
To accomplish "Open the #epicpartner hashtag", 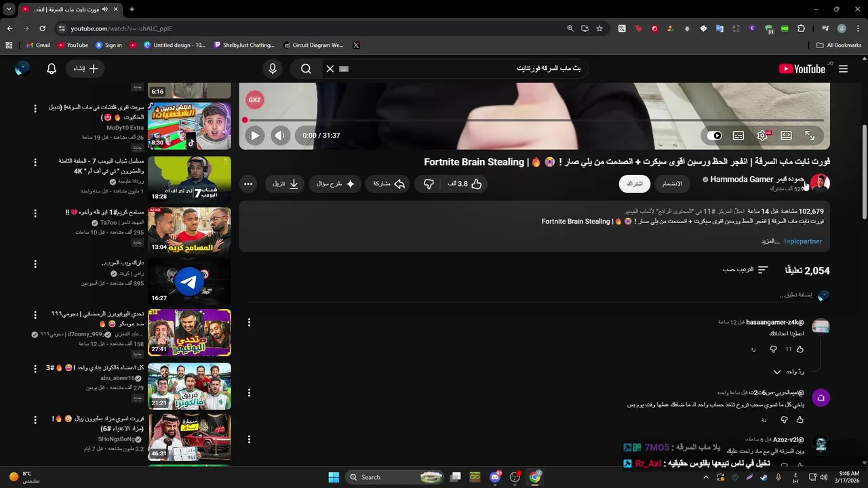I will (x=802, y=241).
